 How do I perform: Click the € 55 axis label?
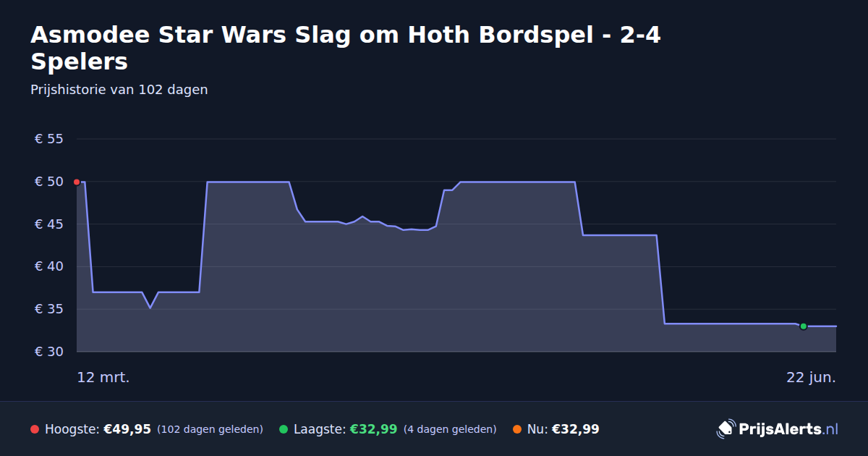coord(49,139)
